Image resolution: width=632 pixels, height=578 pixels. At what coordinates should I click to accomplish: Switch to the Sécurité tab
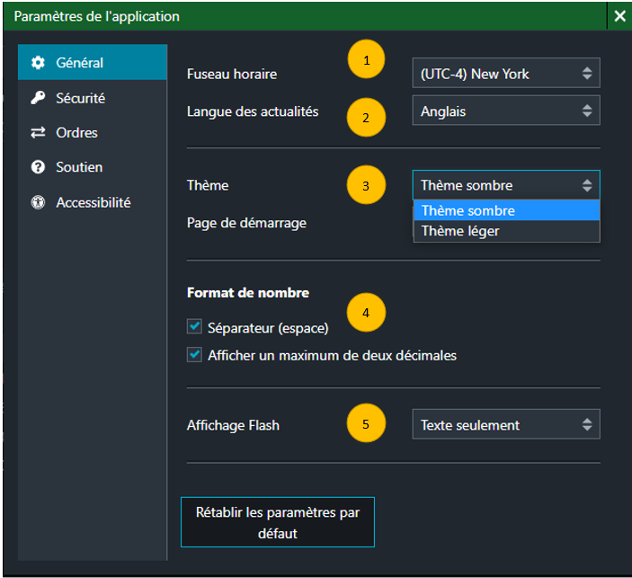point(81,98)
